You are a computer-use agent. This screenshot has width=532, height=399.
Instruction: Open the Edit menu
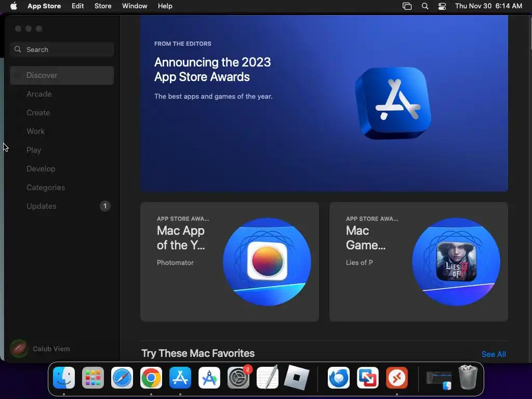point(78,6)
